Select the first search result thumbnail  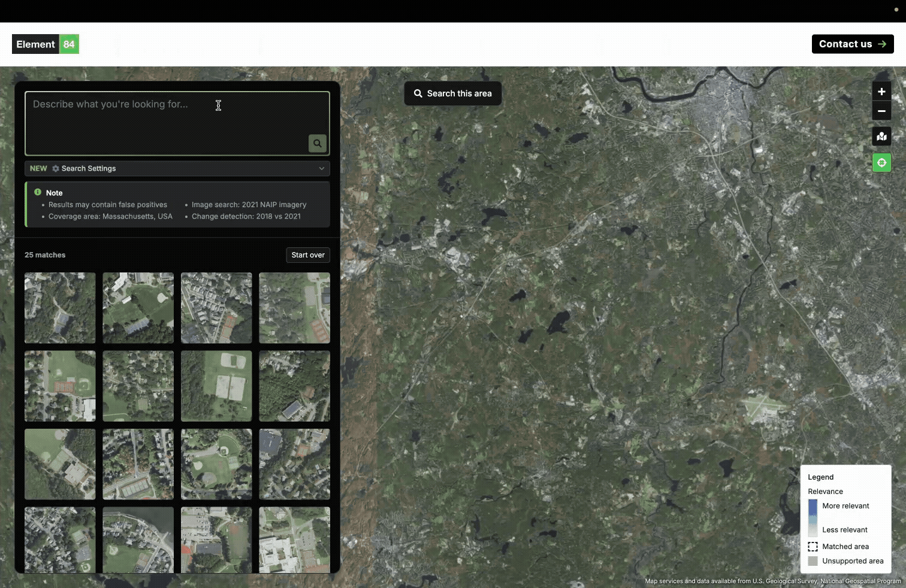(x=59, y=308)
